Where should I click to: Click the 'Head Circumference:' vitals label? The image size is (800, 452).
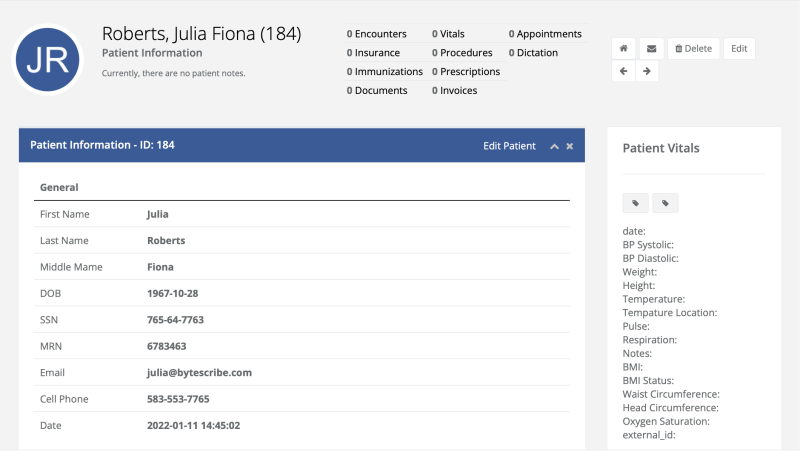(670, 408)
